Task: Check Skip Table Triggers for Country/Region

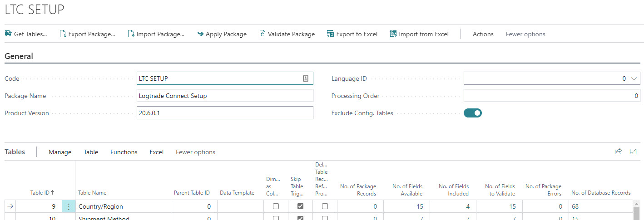Action: (x=300, y=206)
